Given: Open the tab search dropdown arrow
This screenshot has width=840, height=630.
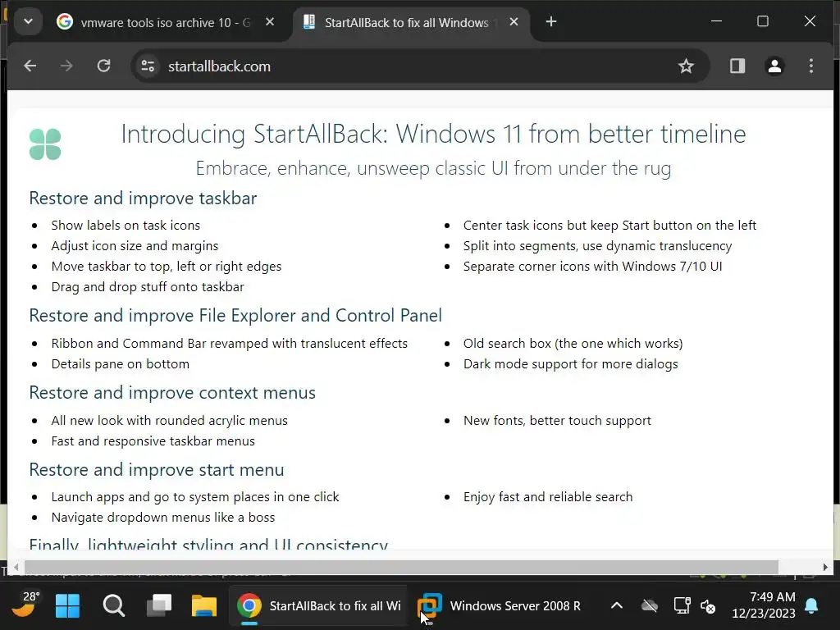Looking at the screenshot, I should [29, 22].
